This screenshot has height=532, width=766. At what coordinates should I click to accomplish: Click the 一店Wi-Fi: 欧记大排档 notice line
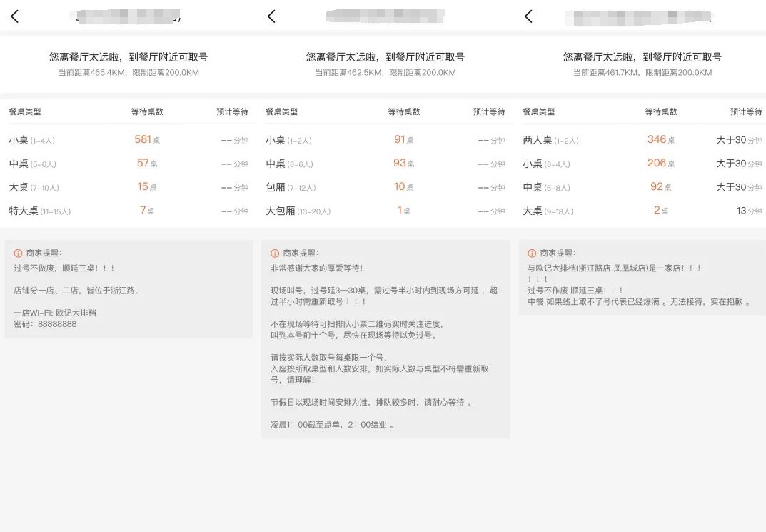coord(55,313)
